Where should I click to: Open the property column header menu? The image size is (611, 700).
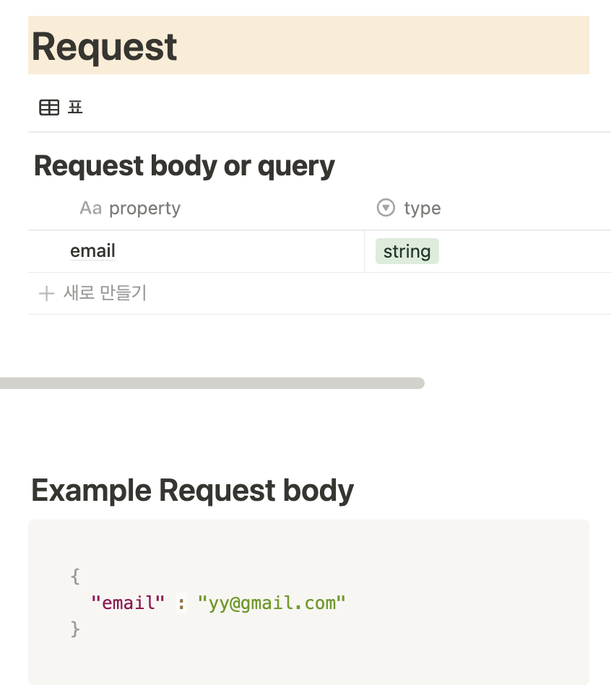[x=144, y=209]
